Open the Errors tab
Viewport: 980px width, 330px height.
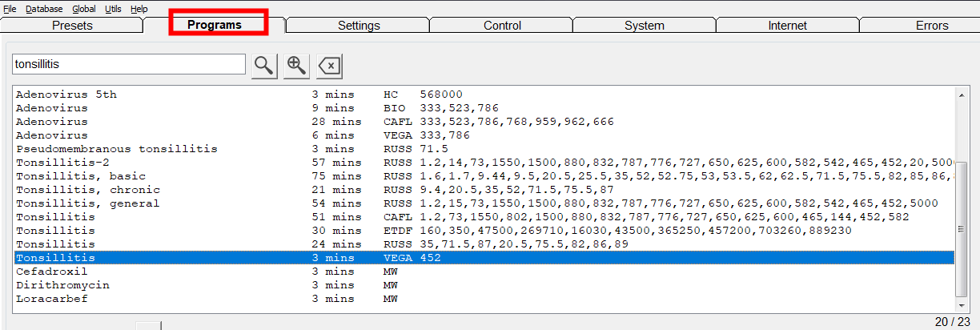coord(932,26)
